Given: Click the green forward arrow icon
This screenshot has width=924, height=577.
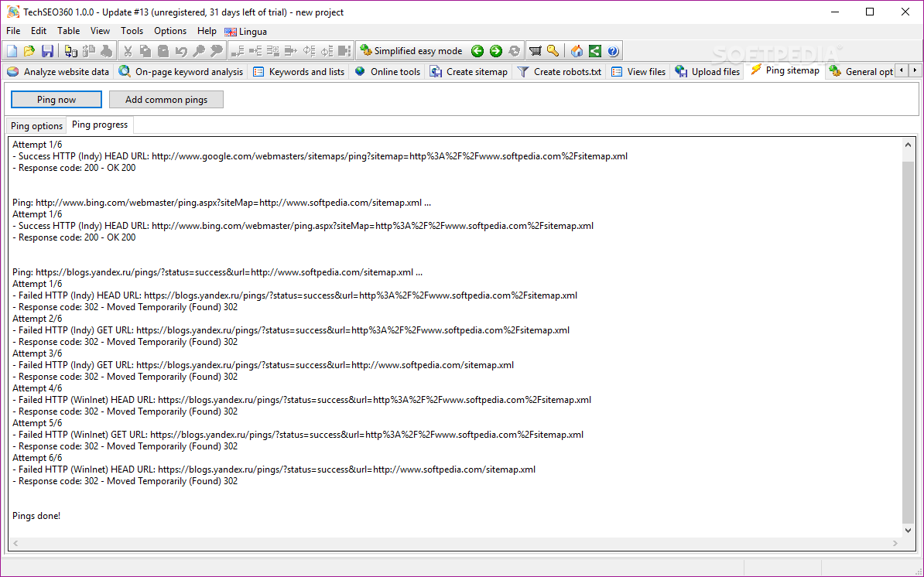Looking at the screenshot, I should (495, 51).
